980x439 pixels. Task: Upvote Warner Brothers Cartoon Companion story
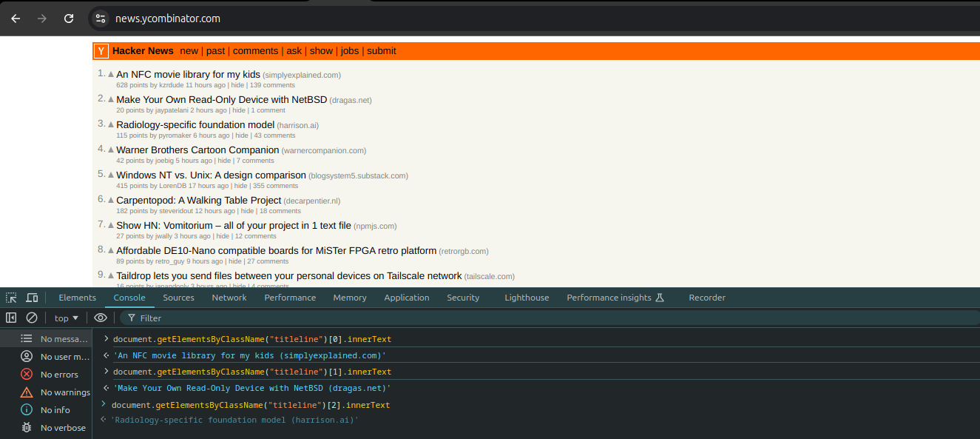pos(111,150)
